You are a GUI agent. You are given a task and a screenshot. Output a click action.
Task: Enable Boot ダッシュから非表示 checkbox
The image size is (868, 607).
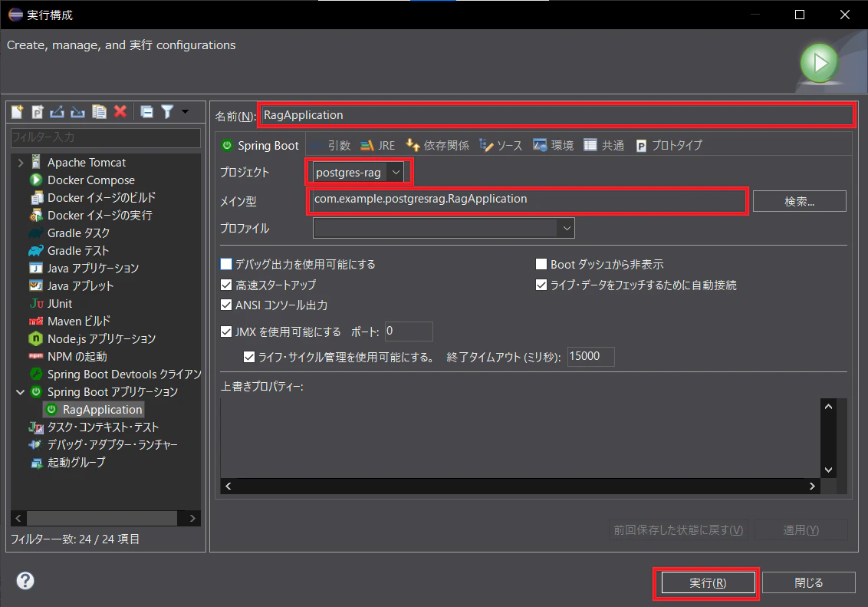(541, 264)
